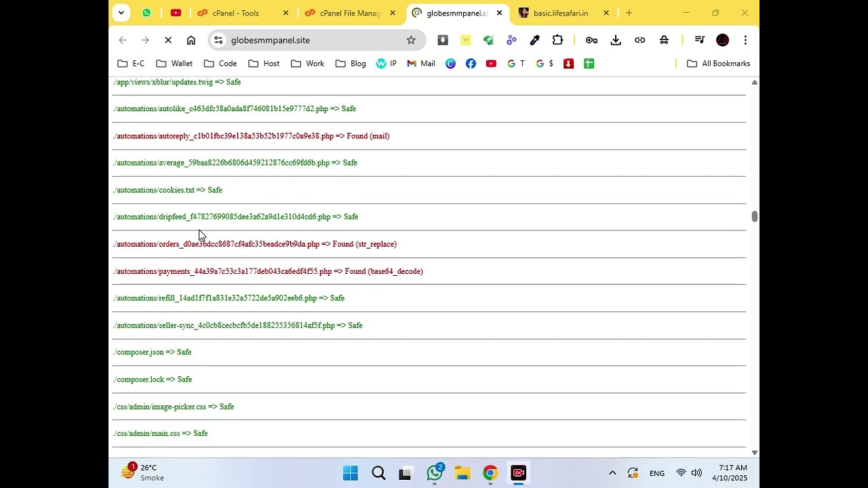Screen dimensions: 868x488
Task: Open the Gmail Mail bookmark
Action: click(421, 64)
